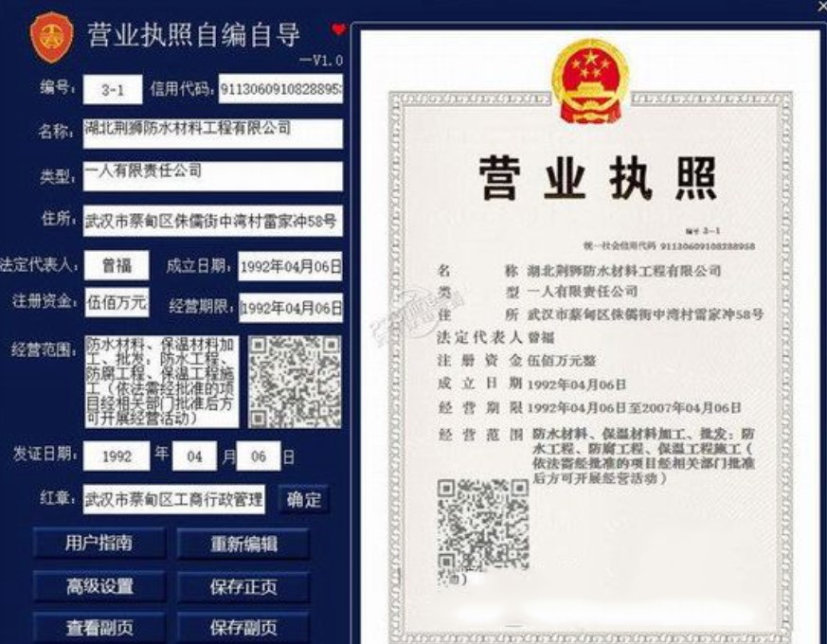This screenshot has height=644, width=827.
Task: Click into the 住所 address field
Action: 213,221
